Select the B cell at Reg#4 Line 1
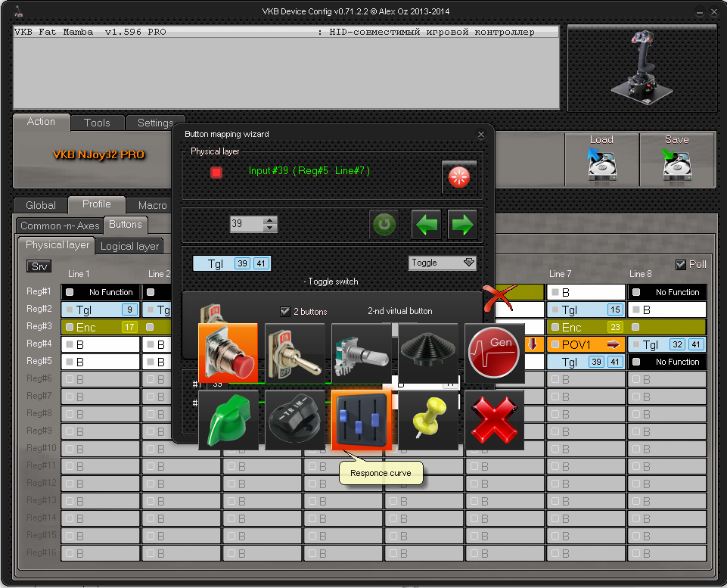727x588 pixels. pos(101,344)
